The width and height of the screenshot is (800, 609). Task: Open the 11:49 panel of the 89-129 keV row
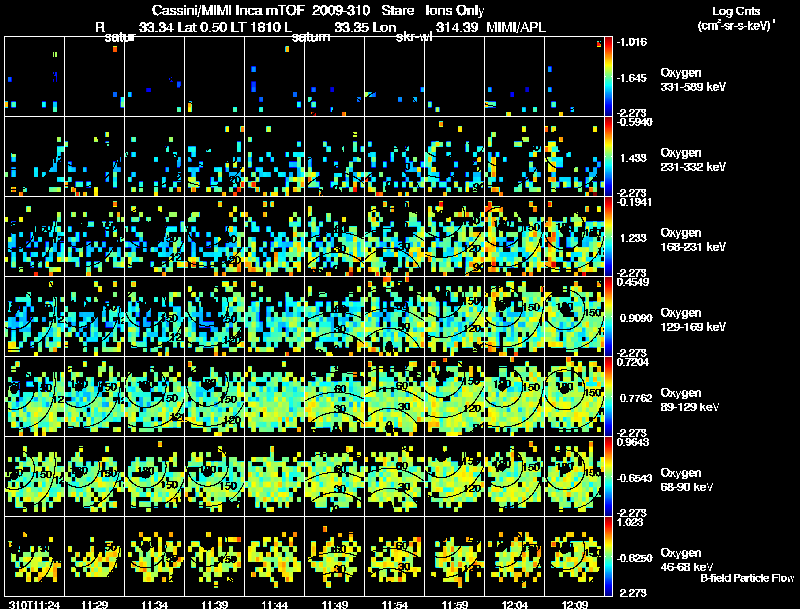335,396
